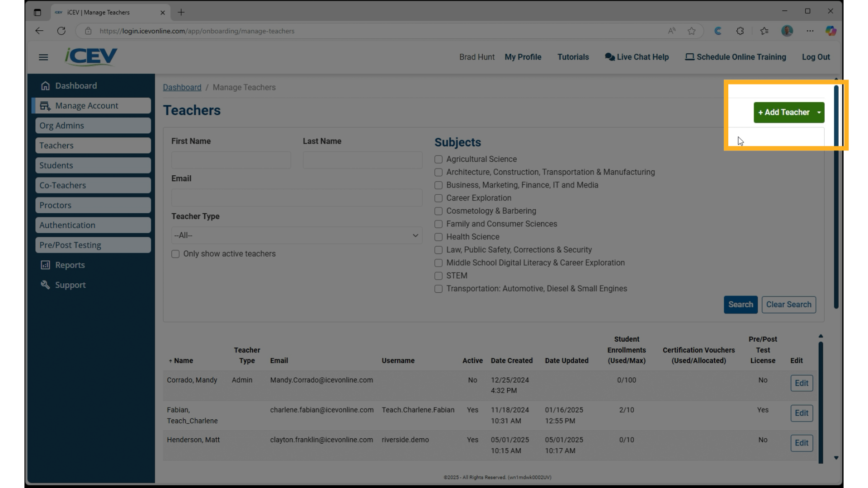868x488 pixels.
Task: Open the browser profile avatar
Action: click(787, 31)
